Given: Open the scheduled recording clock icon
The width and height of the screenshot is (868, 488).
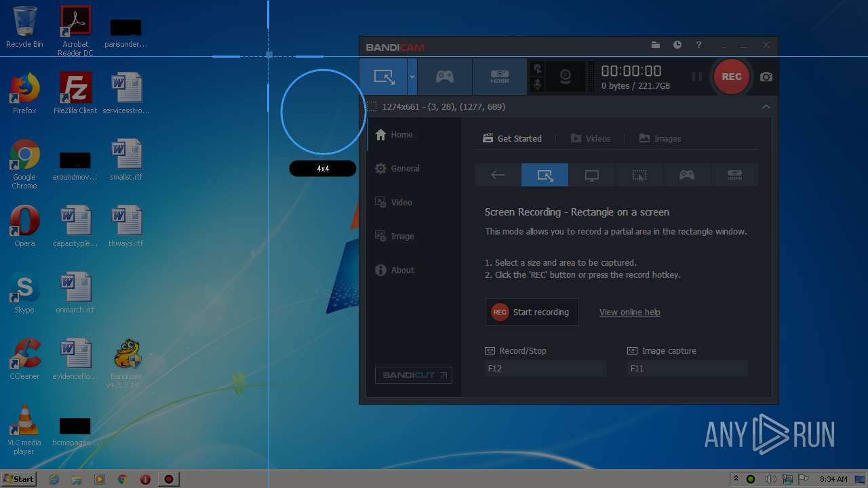Looking at the screenshot, I should 677,45.
